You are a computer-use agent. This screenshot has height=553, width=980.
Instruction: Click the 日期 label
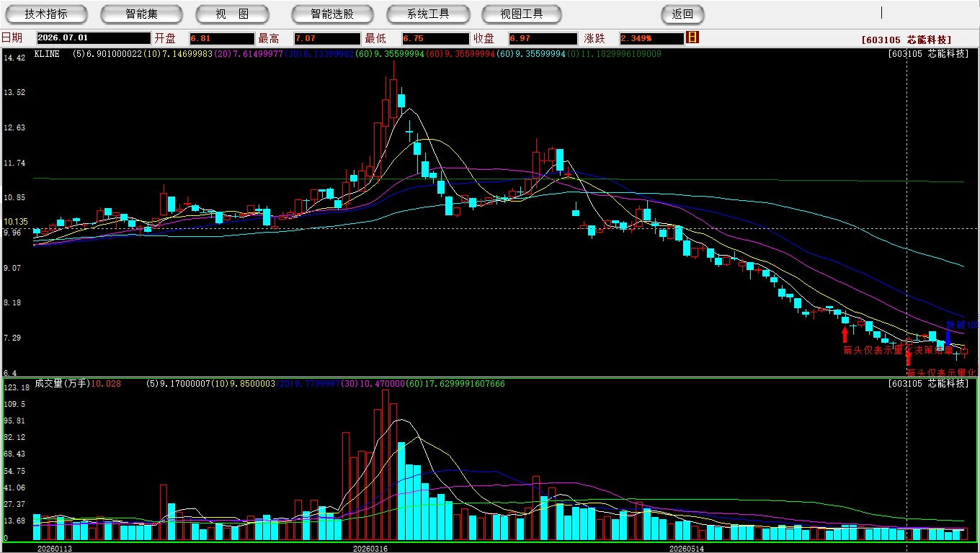[x=12, y=38]
